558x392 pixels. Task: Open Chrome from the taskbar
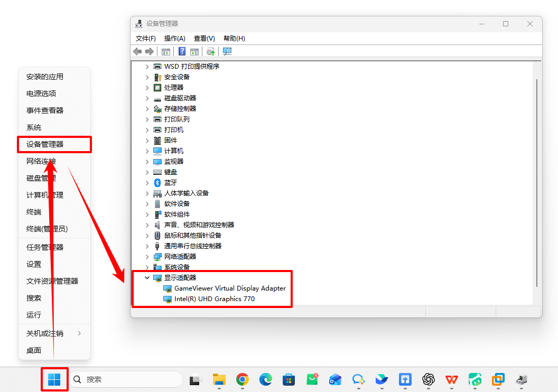coord(243,379)
